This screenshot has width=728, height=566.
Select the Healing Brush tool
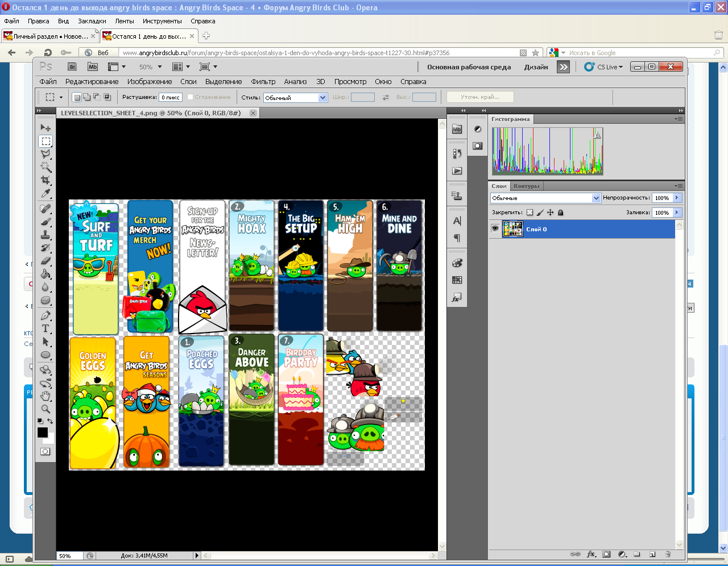click(x=45, y=209)
